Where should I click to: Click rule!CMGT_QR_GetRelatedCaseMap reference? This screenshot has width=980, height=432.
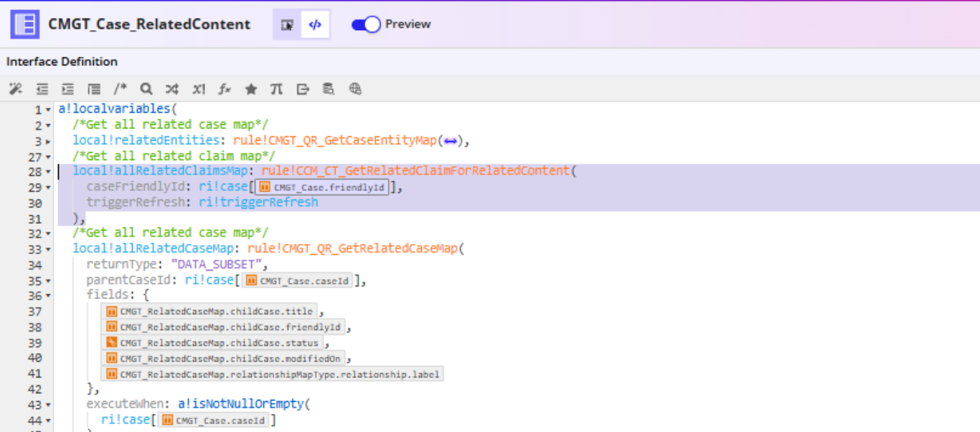click(352, 249)
